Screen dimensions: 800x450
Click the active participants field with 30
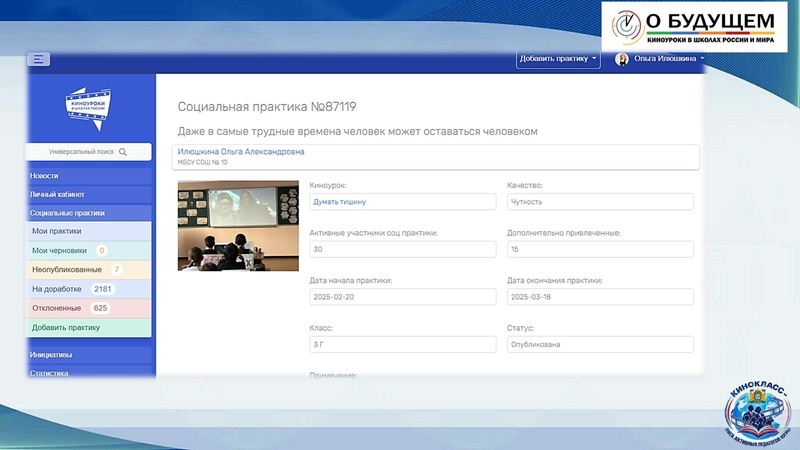403,249
